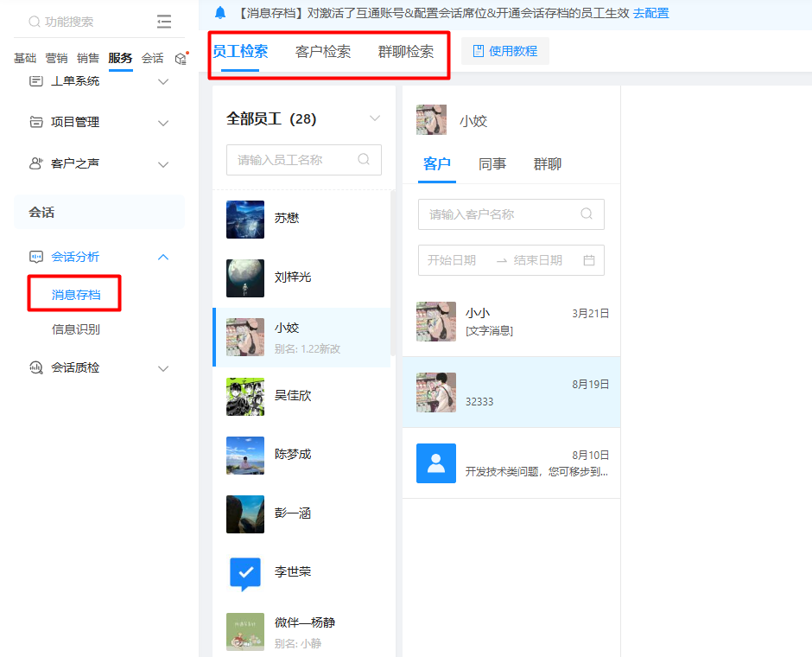Click 小姣's header avatar
812x657 pixels.
tap(431, 119)
